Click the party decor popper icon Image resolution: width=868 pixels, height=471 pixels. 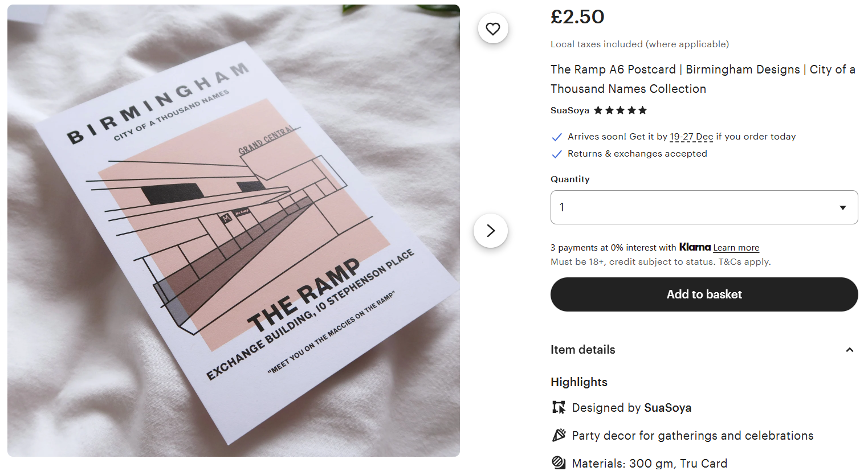559,435
